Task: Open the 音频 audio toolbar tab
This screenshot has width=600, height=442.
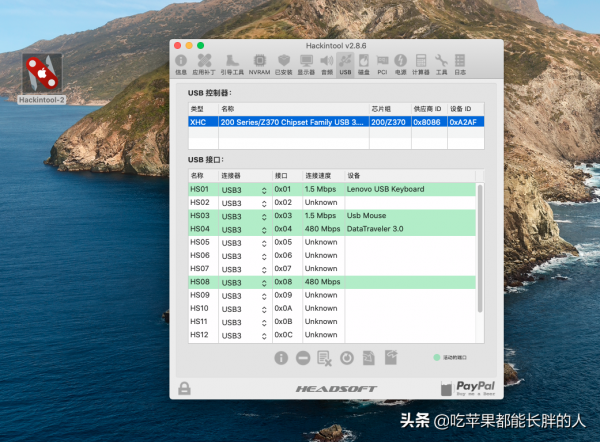Action: [x=326, y=64]
